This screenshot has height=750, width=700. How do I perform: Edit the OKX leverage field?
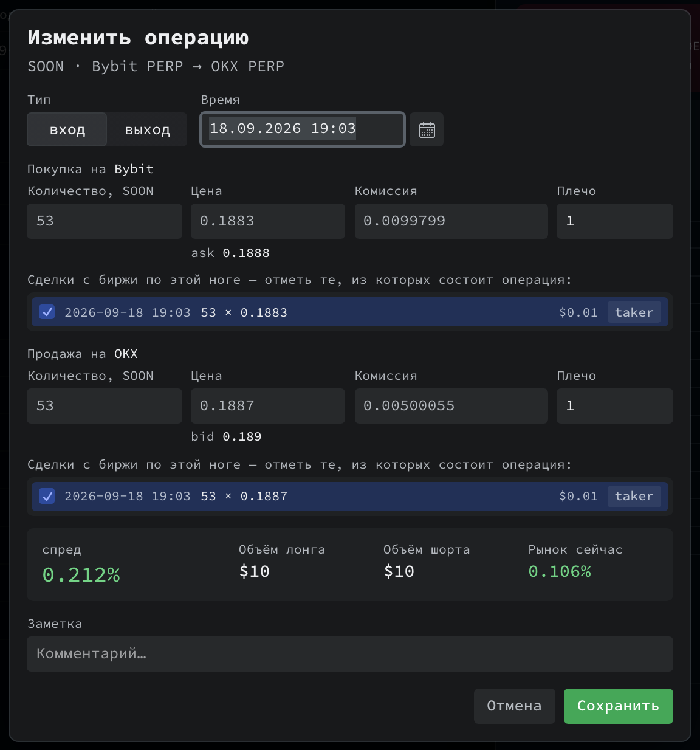pos(615,406)
